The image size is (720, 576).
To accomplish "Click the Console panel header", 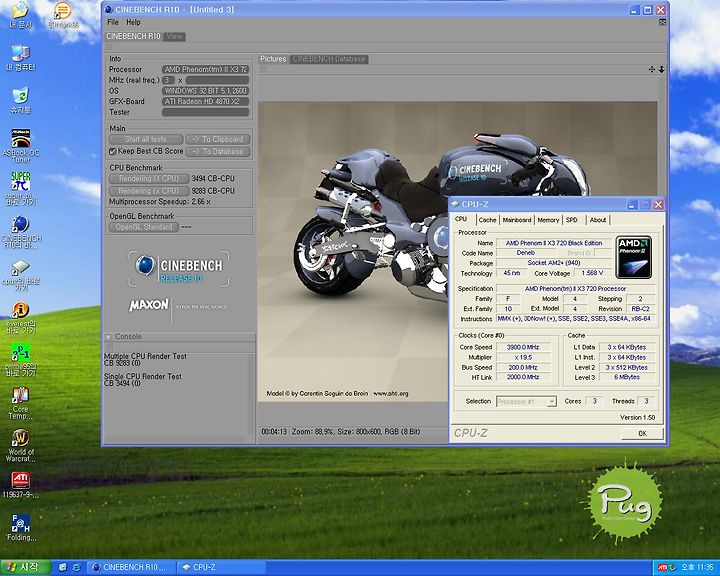I will click(x=180, y=337).
